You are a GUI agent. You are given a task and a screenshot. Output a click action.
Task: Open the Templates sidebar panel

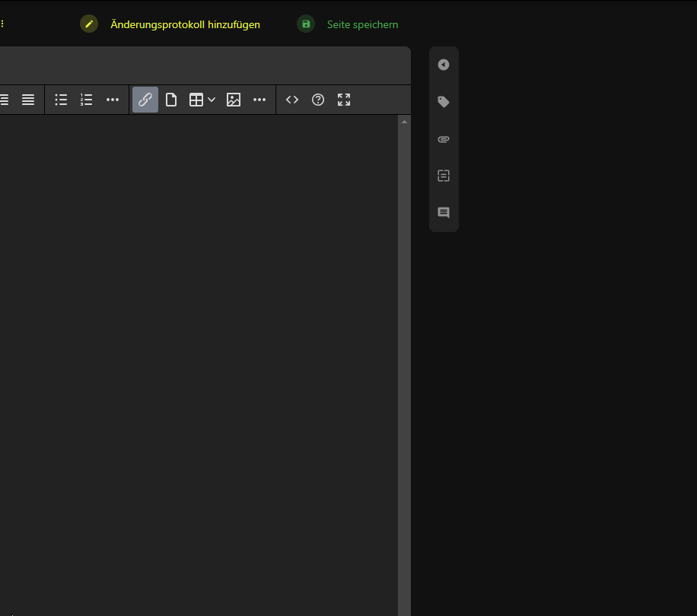[x=444, y=176]
